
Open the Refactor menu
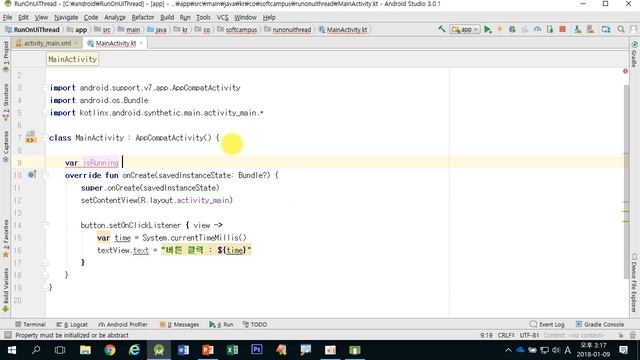coord(142,17)
